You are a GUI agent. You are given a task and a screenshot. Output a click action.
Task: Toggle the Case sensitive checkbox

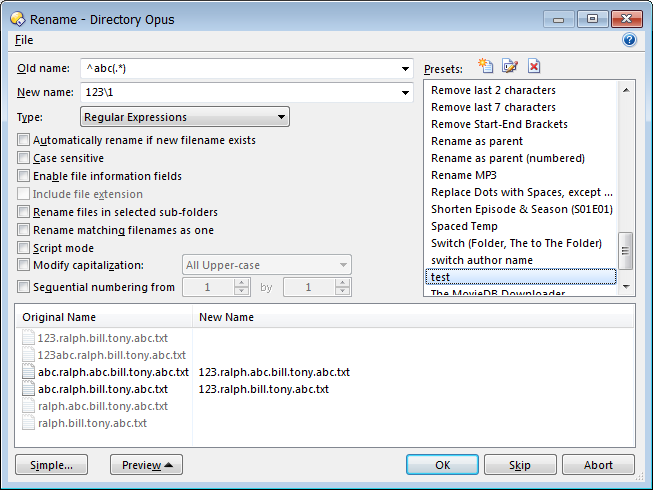(23, 158)
